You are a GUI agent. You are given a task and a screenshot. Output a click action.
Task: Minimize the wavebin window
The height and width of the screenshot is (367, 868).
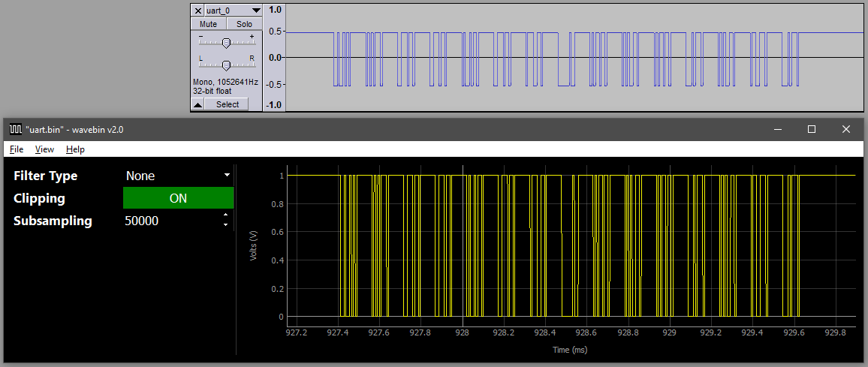777,129
